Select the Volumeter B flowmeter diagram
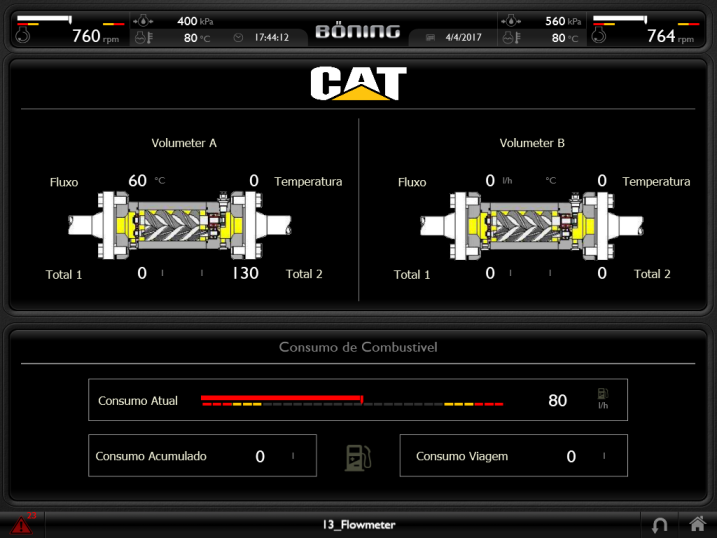The width and height of the screenshot is (717, 538). point(532,225)
